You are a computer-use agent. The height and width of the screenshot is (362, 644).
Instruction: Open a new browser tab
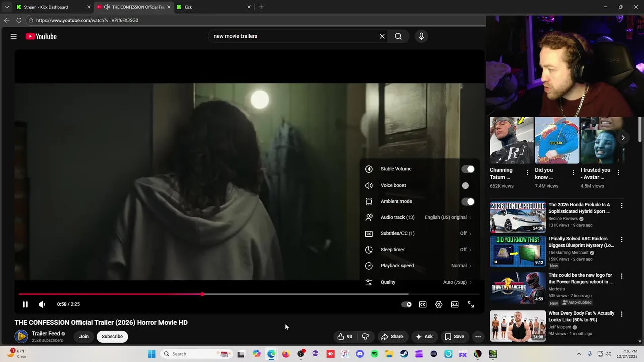[261, 7]
